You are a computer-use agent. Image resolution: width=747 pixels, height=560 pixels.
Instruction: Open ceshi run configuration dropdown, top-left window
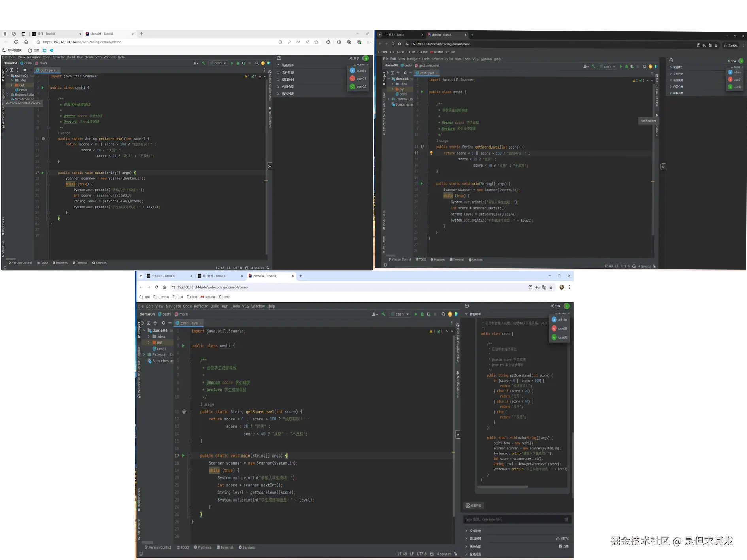(218, 63)
